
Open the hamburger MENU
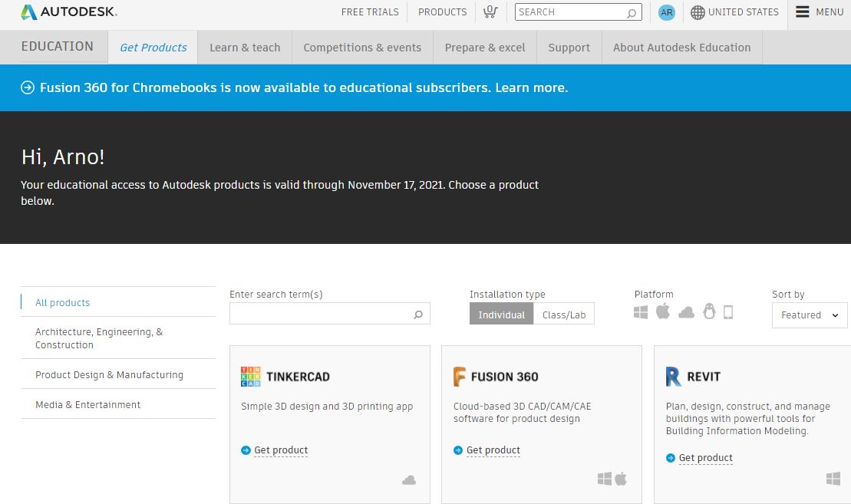819,12
